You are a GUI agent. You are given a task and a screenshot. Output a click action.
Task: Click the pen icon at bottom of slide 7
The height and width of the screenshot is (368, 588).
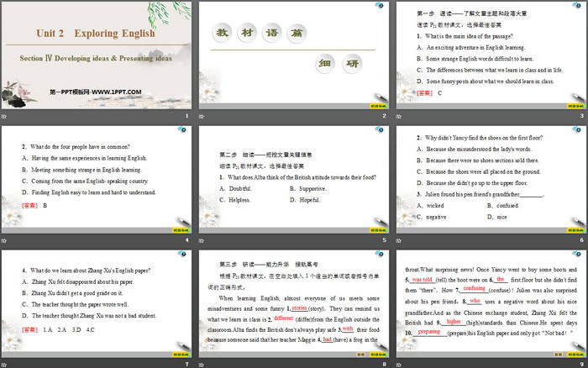point(183,346)
